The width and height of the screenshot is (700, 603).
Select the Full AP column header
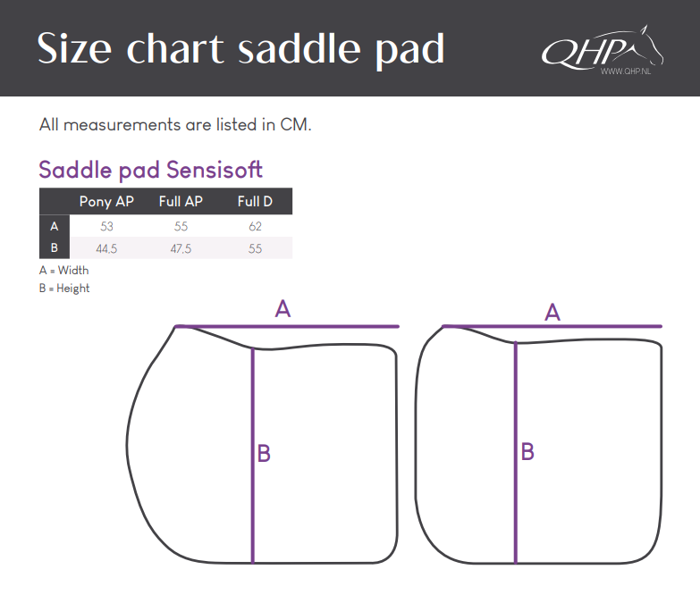pyautogui.click(x=181, y=201)
